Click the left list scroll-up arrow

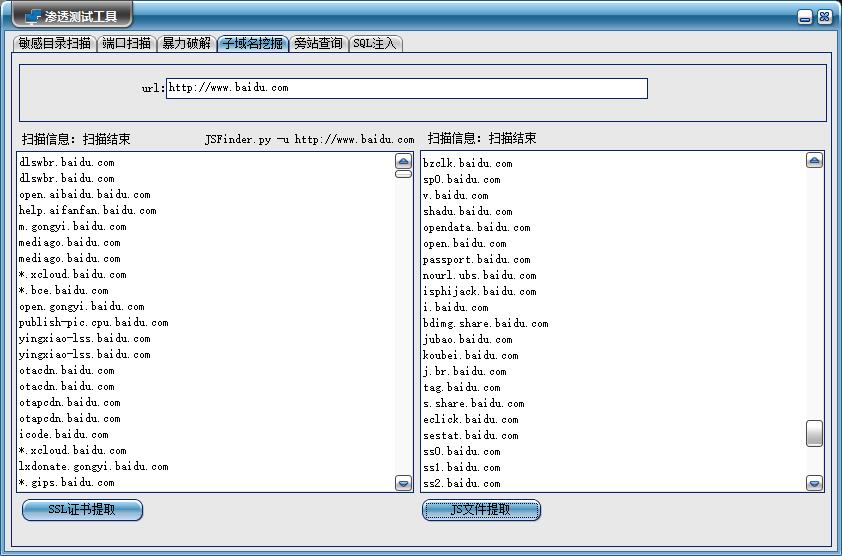click(403, 161)
